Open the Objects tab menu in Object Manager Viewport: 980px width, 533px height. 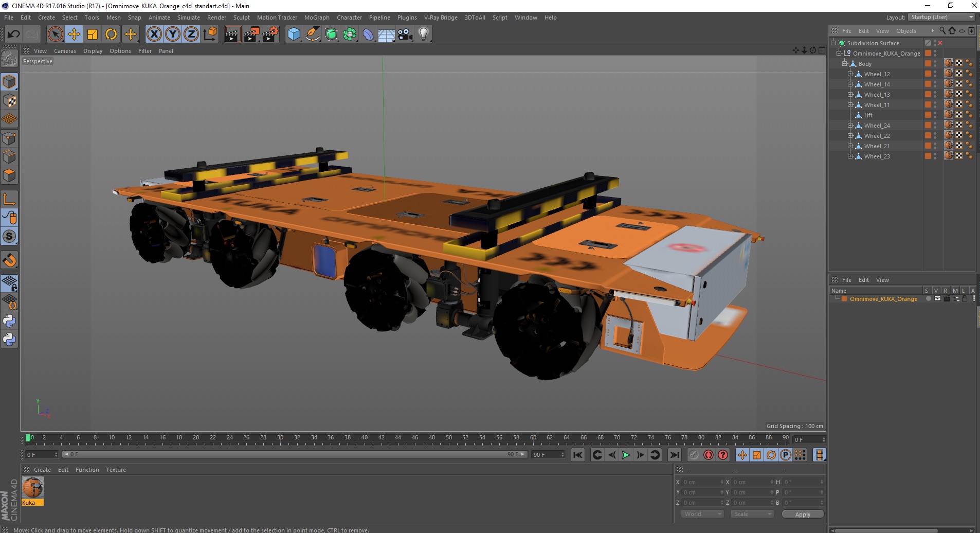coord(906,31)
